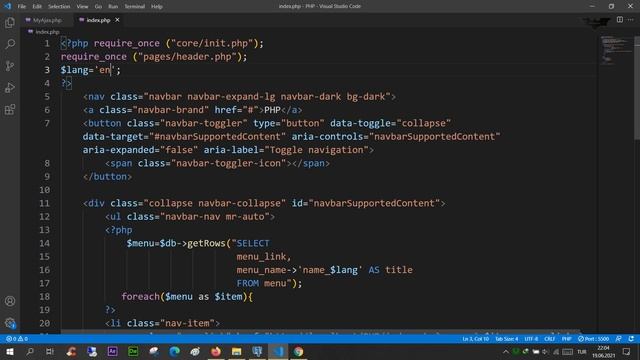
Task: Open Microsoft Edge from the taskbar
Action: point(174,351)
